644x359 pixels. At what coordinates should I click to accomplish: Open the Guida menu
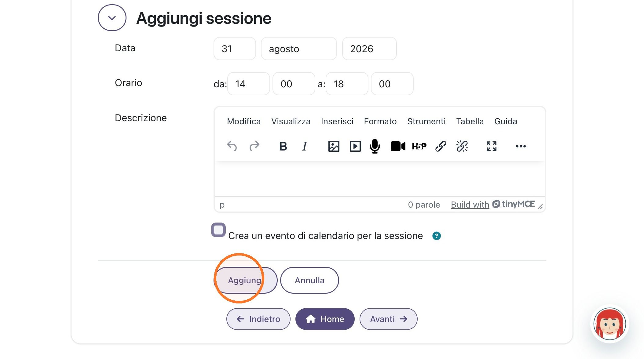(x=506, y=121)
